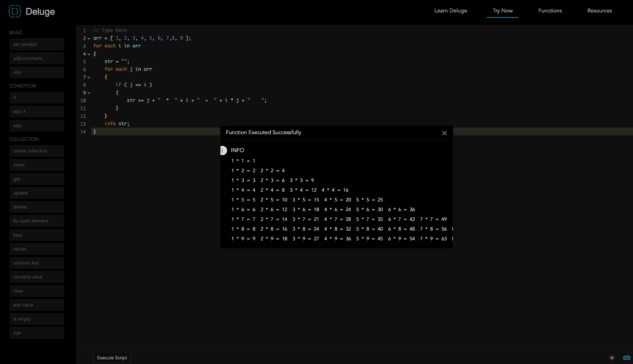The image size is (633, 364).
Task: Click the CONDITION section heading
Action: tap(23, 86)
